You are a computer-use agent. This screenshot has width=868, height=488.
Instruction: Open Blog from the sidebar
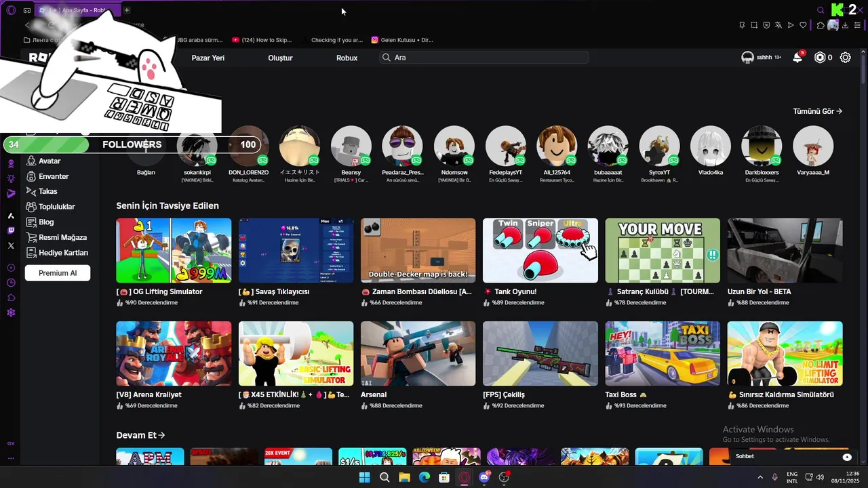41,222
